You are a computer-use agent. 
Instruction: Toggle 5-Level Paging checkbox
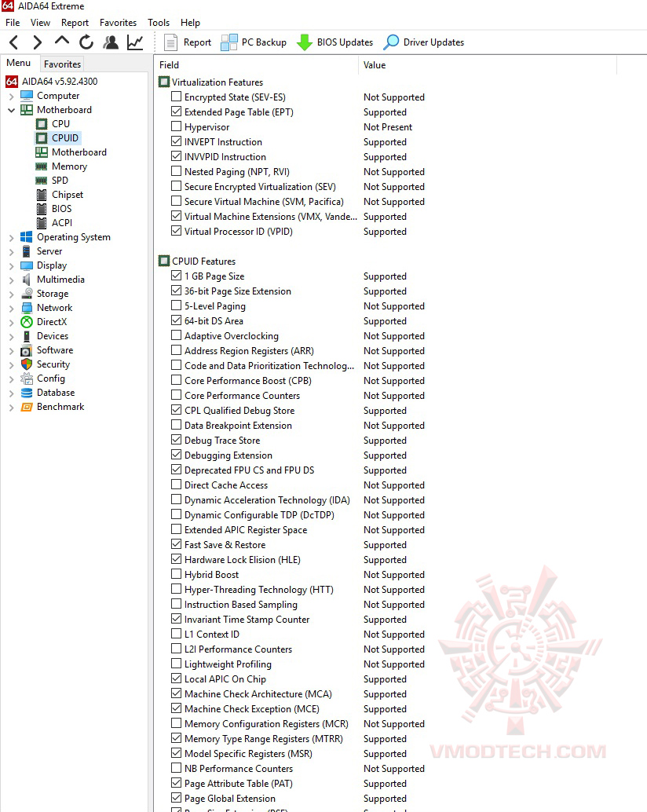click(x=176, y=305)
